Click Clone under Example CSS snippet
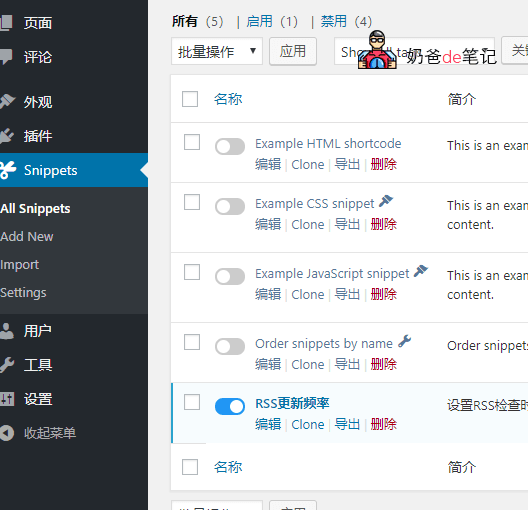This screenshot has width=528, height=510. coord(308,225)
